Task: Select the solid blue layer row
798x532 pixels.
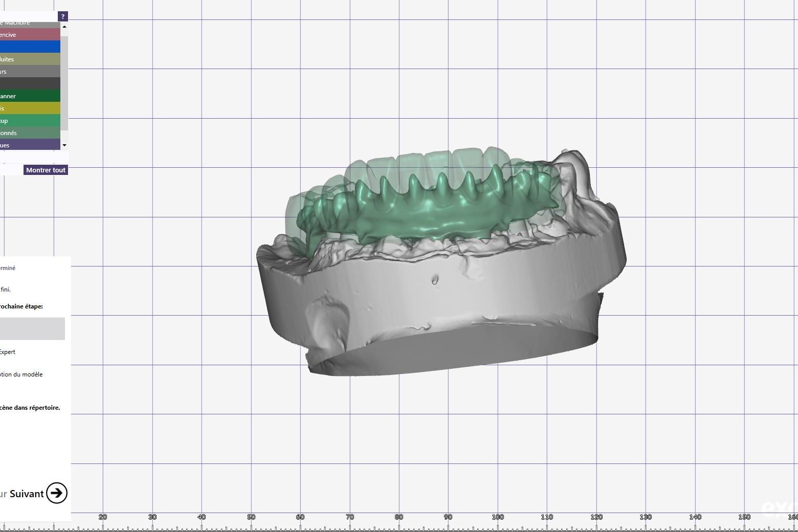Action: pos(30,47)
